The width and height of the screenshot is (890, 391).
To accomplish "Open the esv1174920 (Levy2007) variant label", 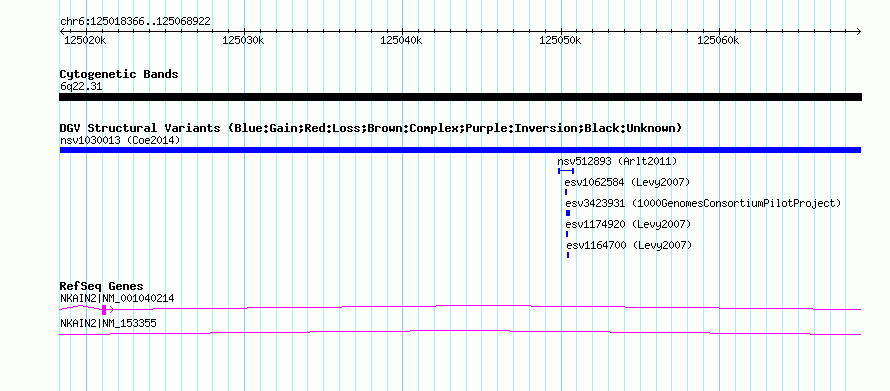I will click(628, 224).
